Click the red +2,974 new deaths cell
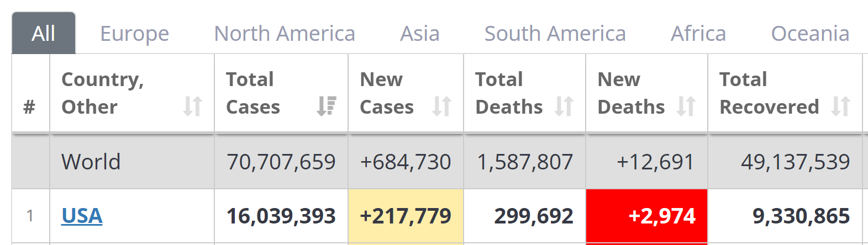868x245 pixels. pos(646,216)
